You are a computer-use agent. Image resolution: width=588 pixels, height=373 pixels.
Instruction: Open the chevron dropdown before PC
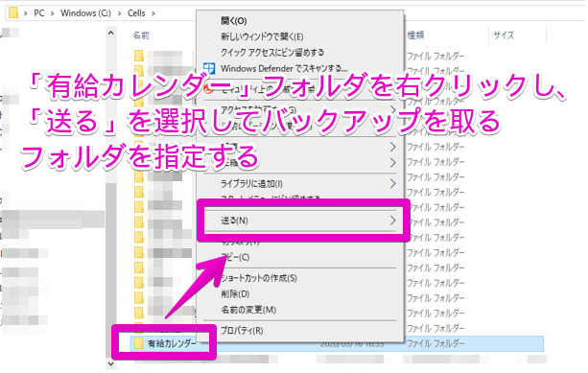click(x=26, y=13)
